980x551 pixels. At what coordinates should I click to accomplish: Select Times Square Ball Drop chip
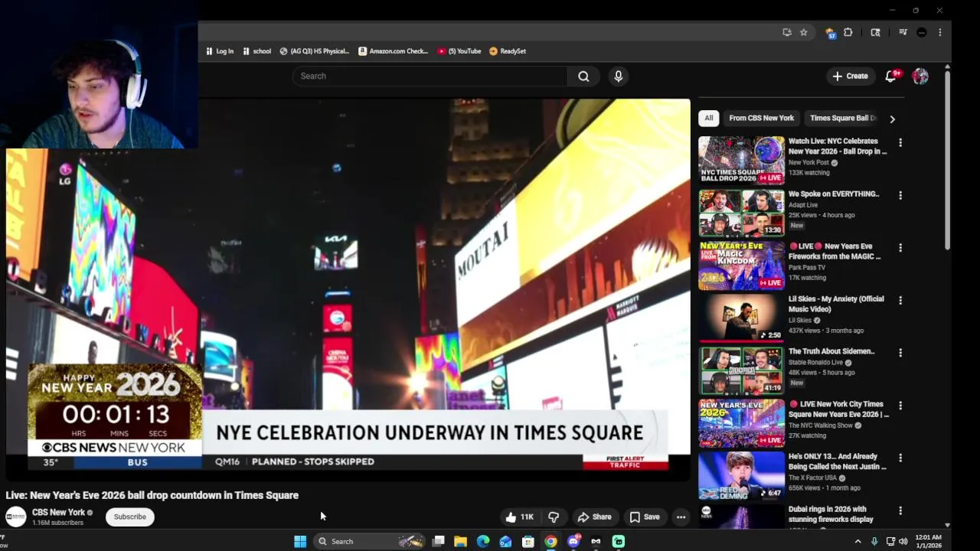pos(842,118)
